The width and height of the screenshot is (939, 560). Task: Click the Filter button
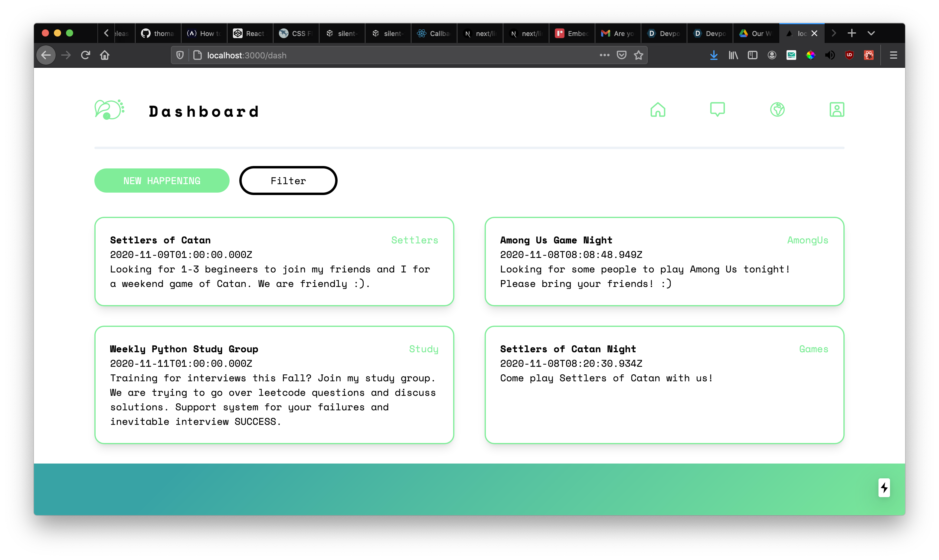pos(288,181)
